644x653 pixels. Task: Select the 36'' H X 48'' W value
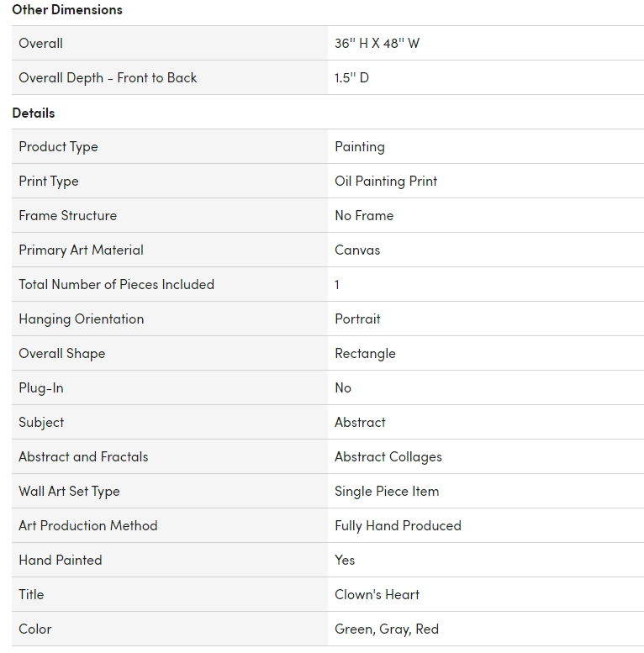377,44
